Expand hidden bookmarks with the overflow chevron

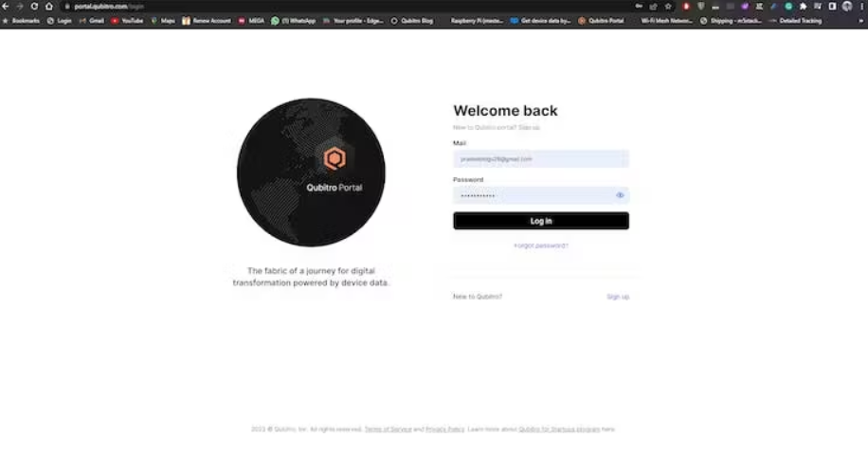[860, 21]
